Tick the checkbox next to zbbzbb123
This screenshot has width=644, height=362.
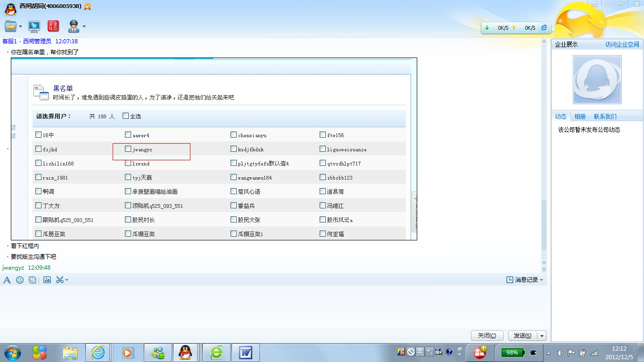tap(323, 177)
